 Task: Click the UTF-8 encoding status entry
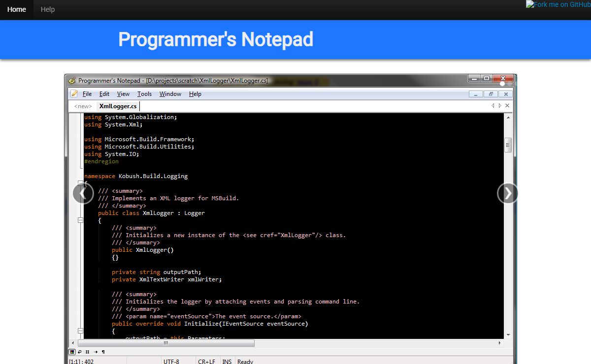[x=171, y=362]
